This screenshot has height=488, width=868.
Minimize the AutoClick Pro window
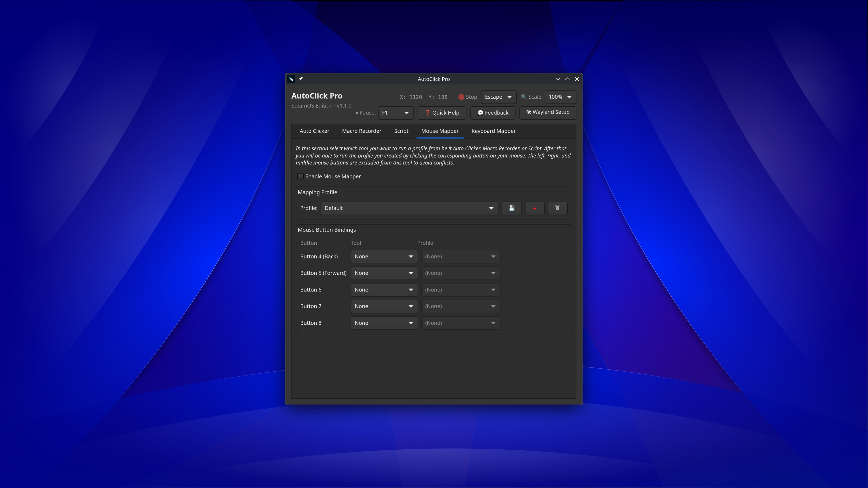click(558, 79)
